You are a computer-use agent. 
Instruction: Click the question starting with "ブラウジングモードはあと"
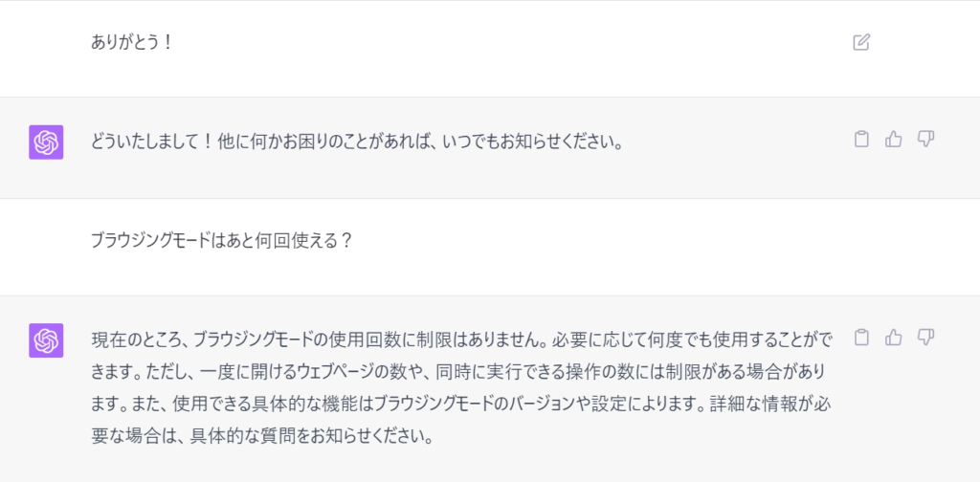coord(222,241)
